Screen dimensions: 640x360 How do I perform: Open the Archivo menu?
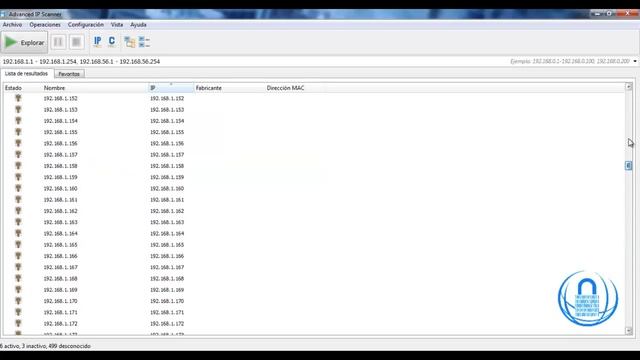click(x=12, y=24)
